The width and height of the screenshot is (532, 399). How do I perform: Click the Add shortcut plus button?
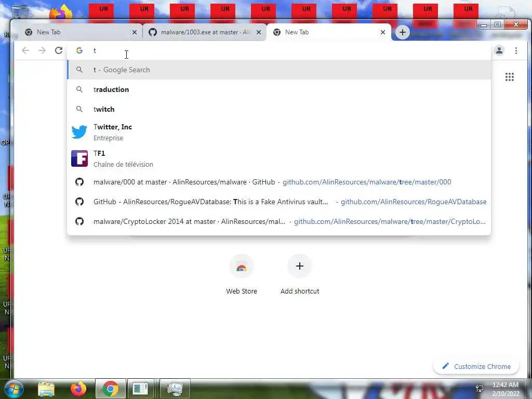click(300, 266)
